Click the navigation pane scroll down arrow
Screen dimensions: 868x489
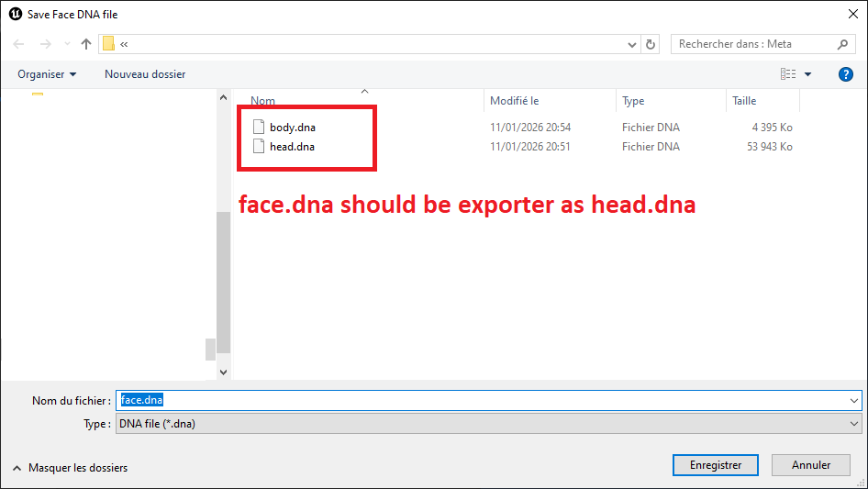(x=223, y=372)
